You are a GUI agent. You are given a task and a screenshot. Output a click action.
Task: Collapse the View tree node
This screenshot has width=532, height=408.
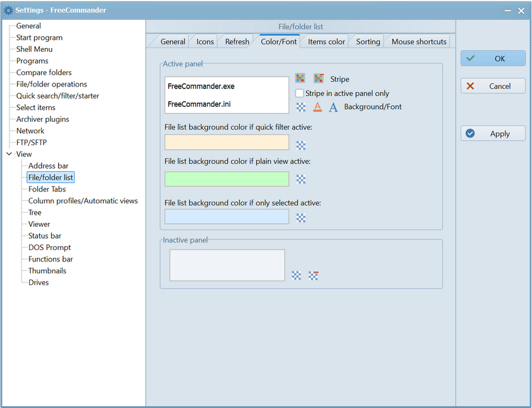click(x=9, y=154)
